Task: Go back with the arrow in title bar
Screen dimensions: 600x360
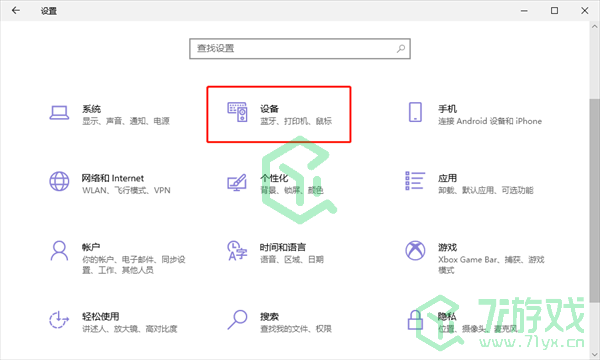Action: (16, 11)
